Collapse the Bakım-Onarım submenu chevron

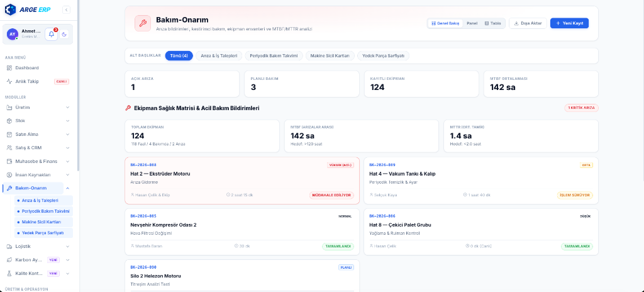(x=68, y=188)
